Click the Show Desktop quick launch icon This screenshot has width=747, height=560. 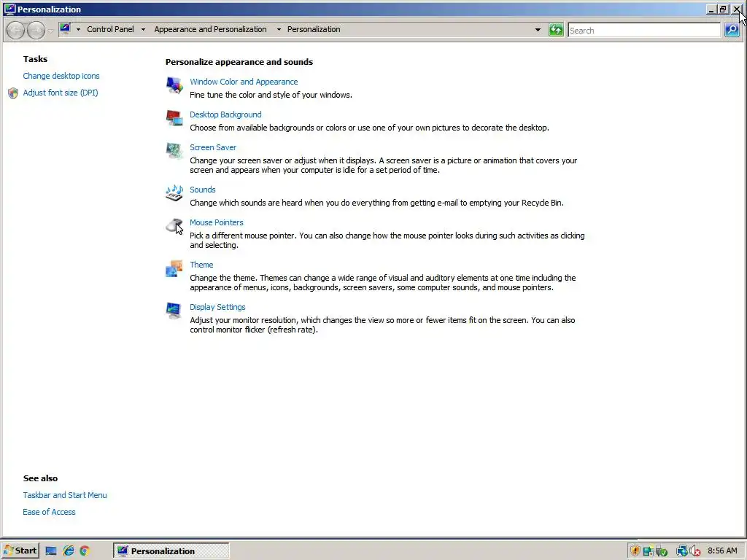[x=51, y=551]
